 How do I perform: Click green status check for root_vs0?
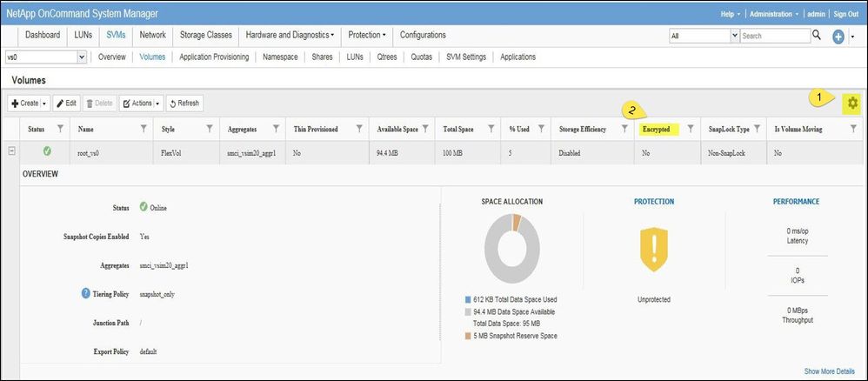[47, 150]
